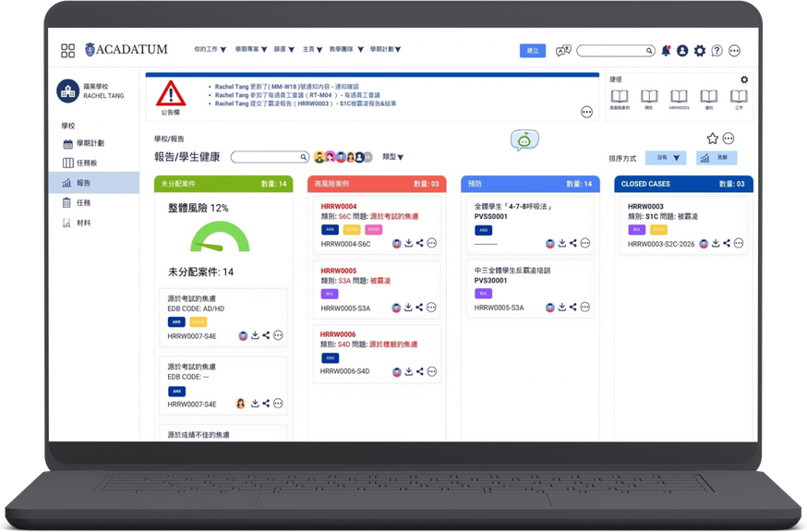Share the HRRW0006-S4D case
Viewport: 807px width, 532px height.
tap(420, 371)
